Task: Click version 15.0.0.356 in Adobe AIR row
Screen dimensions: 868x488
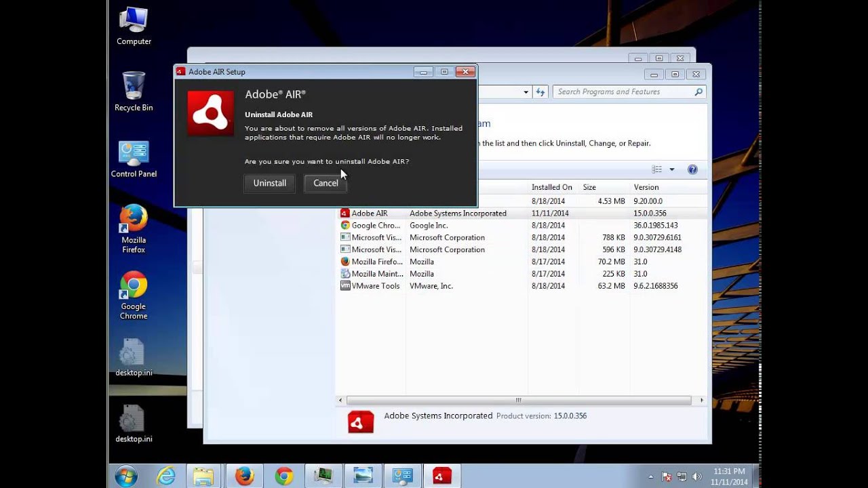Action: click(x=650, y=213)
